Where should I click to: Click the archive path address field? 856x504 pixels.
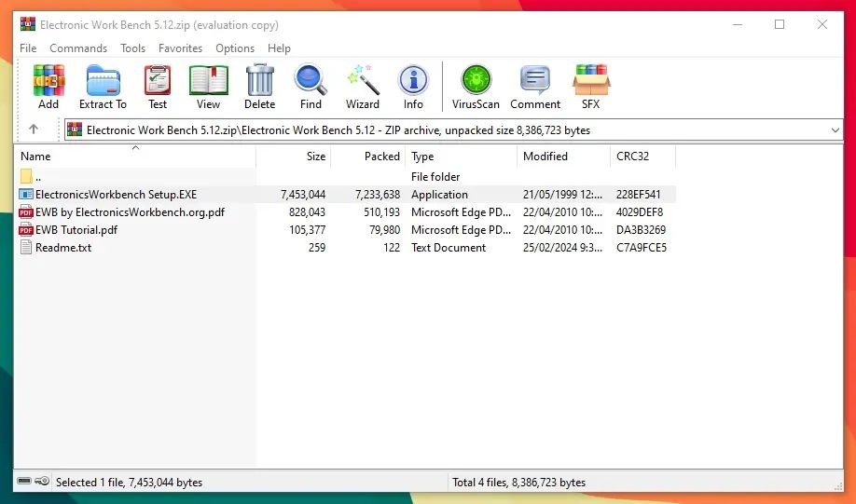453,129
